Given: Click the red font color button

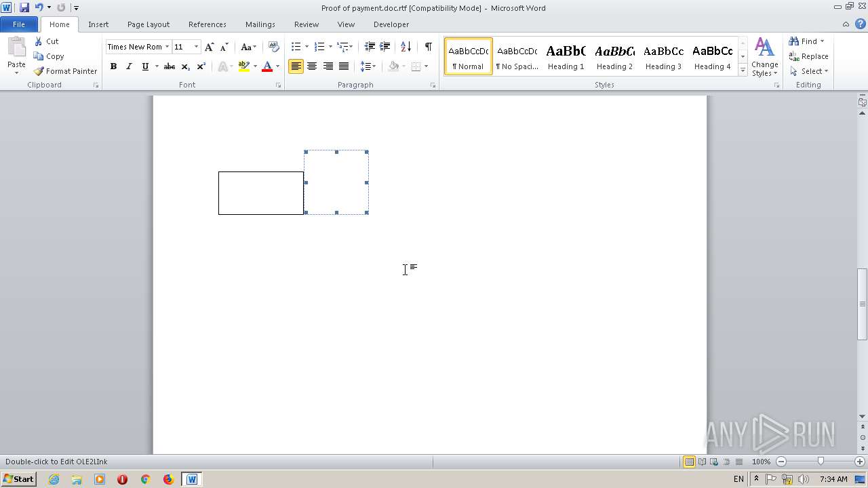Looking at the screenshot, I should click(267, 66).
